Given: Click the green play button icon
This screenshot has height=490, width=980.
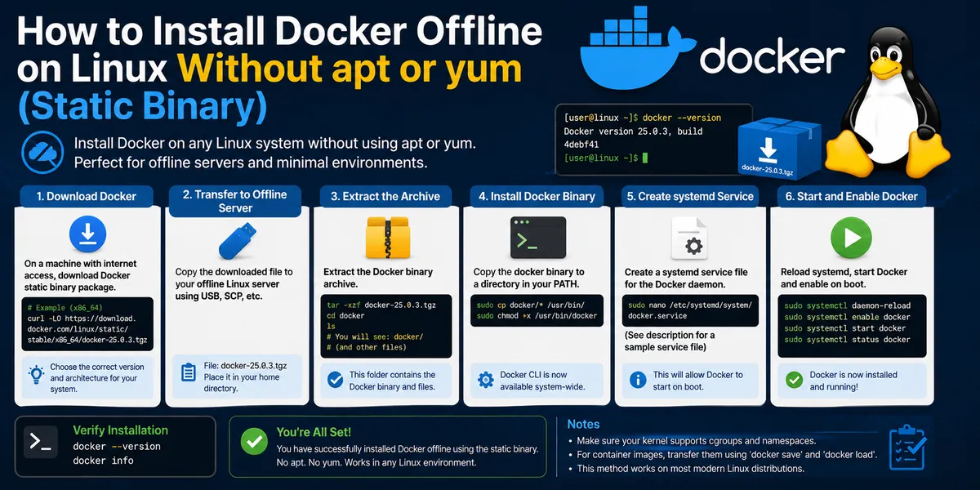Looking at the screenshot, I should pos(851,238).
